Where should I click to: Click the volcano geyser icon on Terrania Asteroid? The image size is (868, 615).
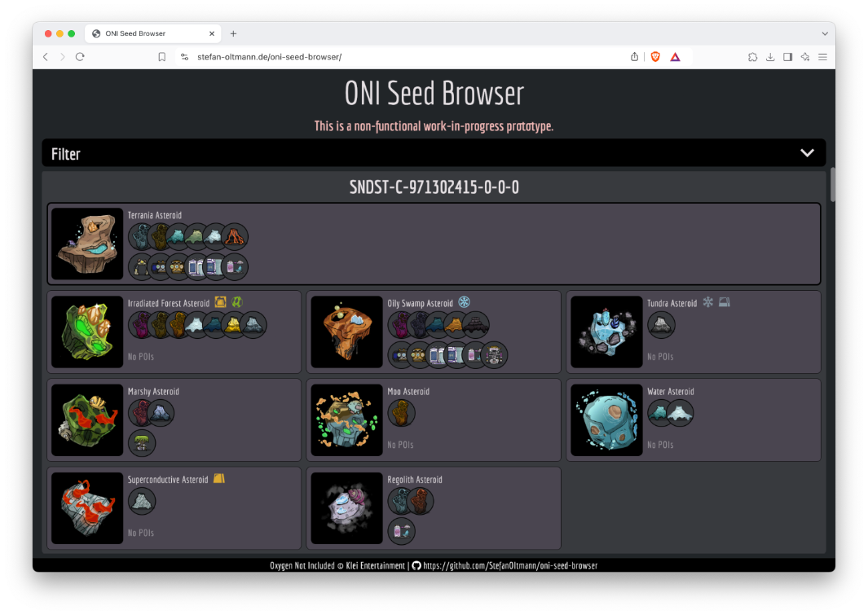point(235,237)
